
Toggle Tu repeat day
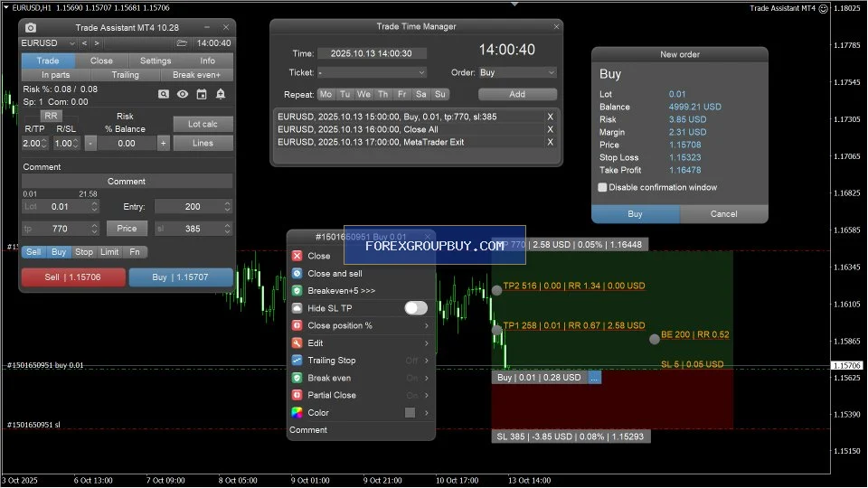click(x=344, y=95)
